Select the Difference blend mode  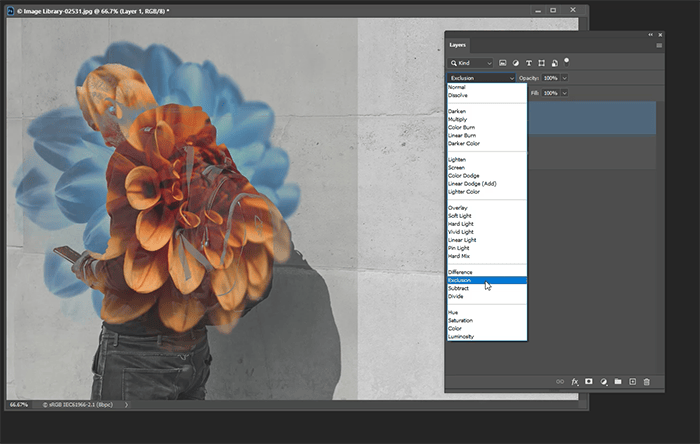point(461,272)
